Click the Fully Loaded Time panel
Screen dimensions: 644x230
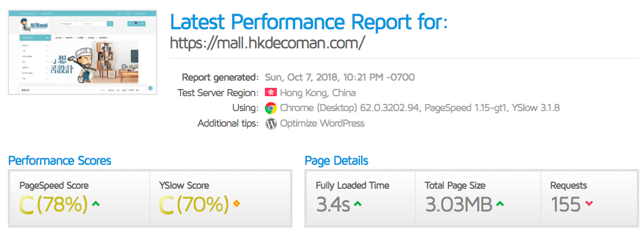pos(360,198)
